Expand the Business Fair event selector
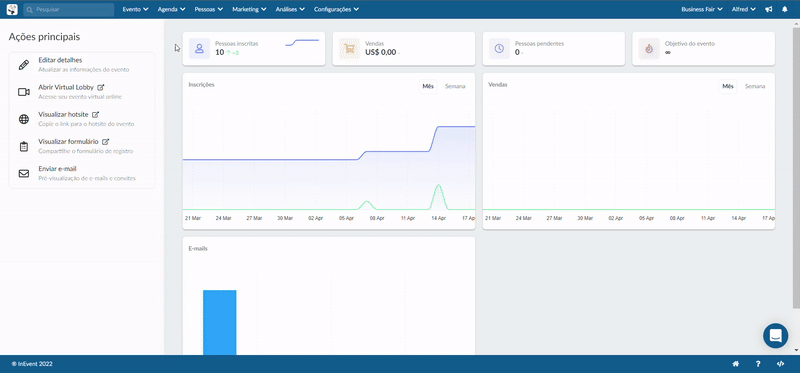Image resolution: width=800 pixels, height=373 pixels. click(x=702, y=9)
